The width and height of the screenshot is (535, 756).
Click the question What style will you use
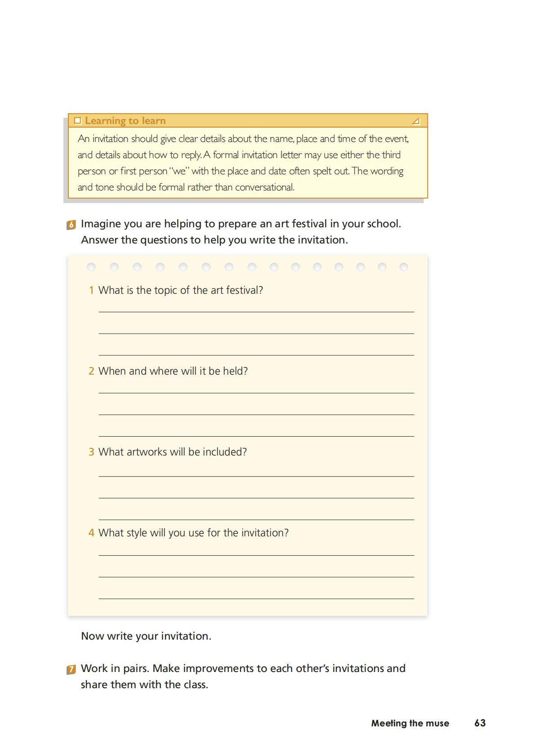(193, 533)
